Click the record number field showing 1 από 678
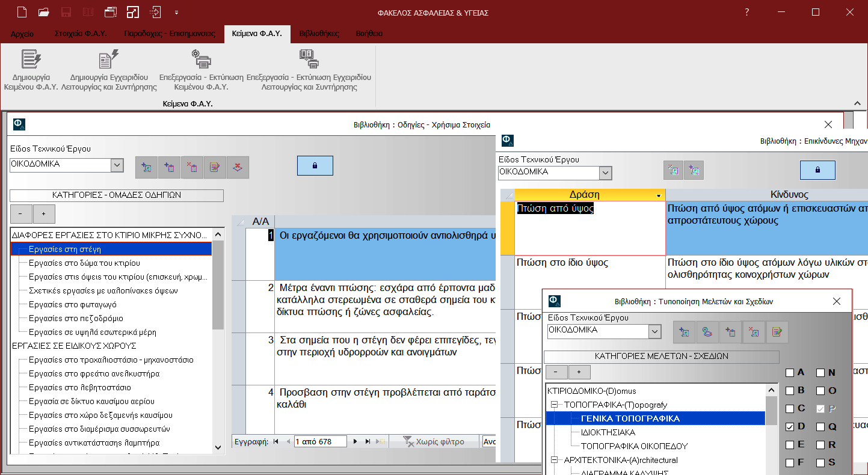868x475 pixels. pyautogui.click(x=320, y=442)
